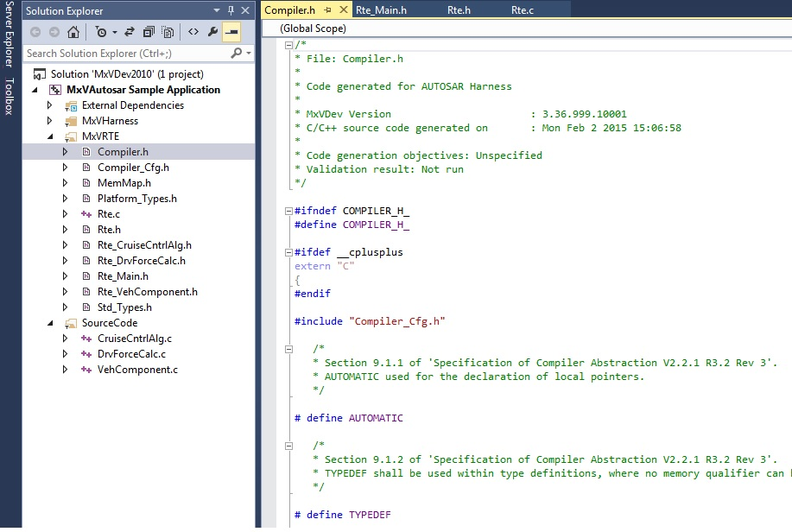792x532 pixels.
Task: Go to Home view in Solution Explorer
Action: tap(73, 32)
